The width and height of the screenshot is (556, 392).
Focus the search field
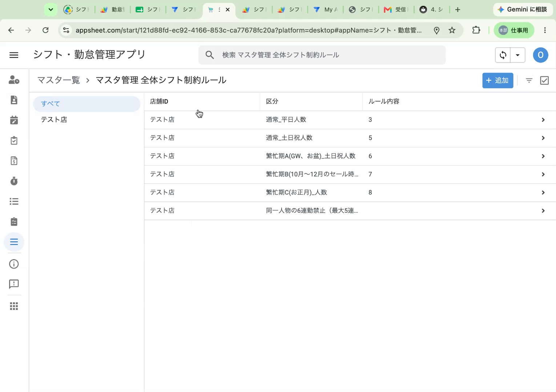tap(322, 55)
